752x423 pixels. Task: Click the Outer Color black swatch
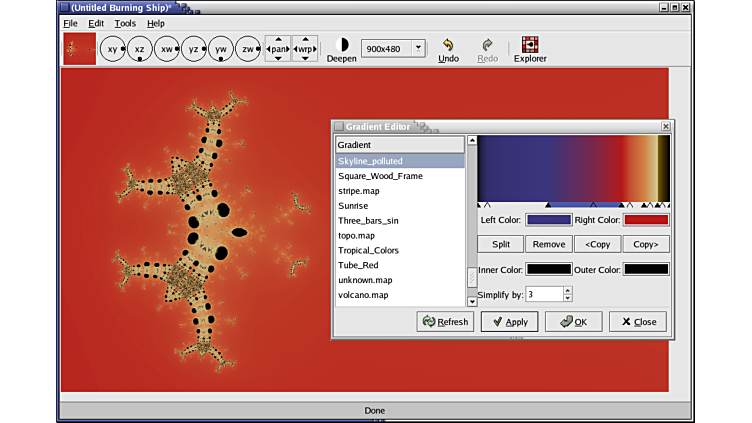[646, 269]
